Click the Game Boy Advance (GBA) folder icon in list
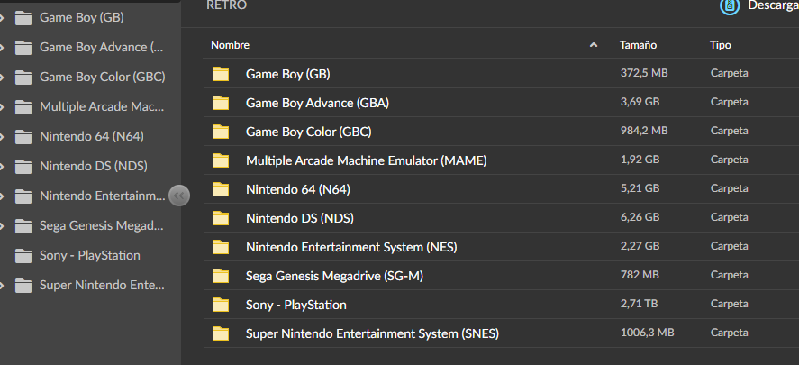This screenshot has width=799, height=365. pos(221,103)
